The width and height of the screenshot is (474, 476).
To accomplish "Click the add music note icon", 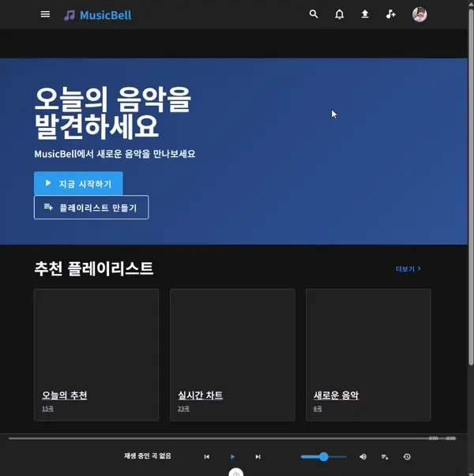I will (x=390, y=14).
